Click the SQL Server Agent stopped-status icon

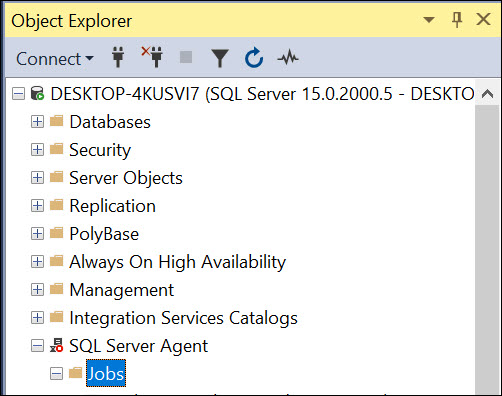57,345
